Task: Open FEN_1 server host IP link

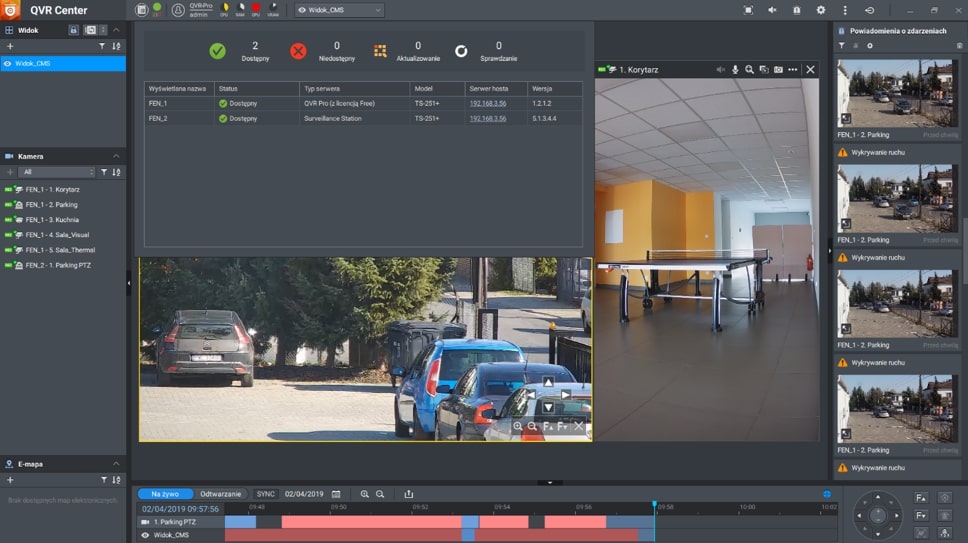Action: (488, 103)
